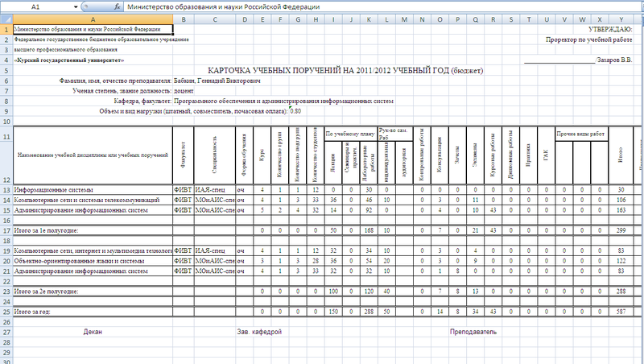The width and height of the screenshot is (644, 364).
Task: Open the Name Box dropdown arrow
Action: point(76,6)
